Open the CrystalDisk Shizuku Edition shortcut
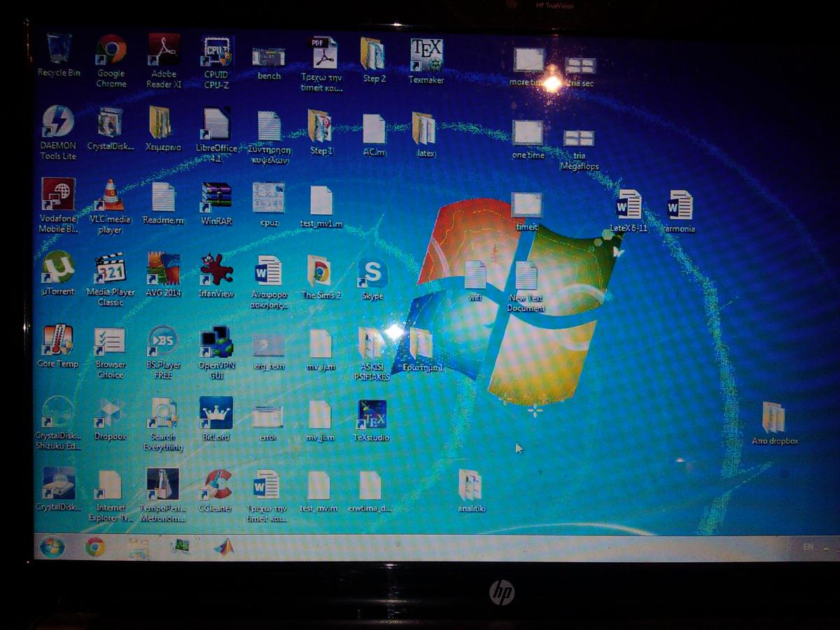This screenshot has height=630, width=840. 58,413
